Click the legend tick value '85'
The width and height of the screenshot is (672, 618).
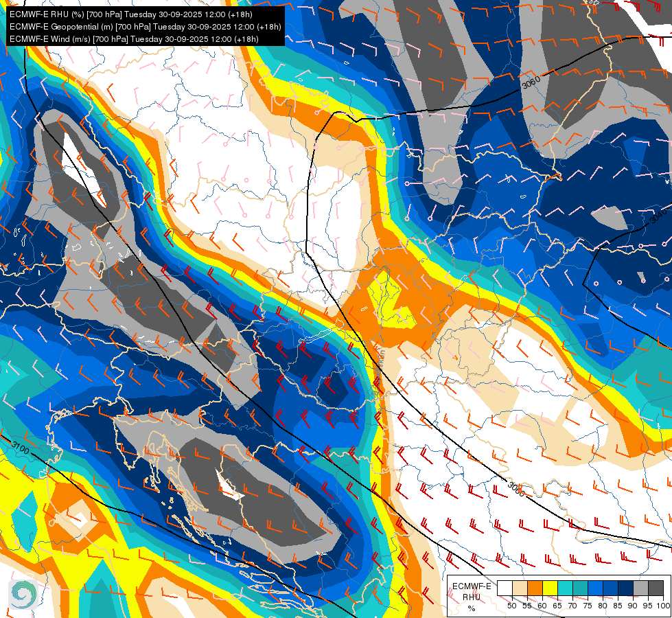[618, 606]
